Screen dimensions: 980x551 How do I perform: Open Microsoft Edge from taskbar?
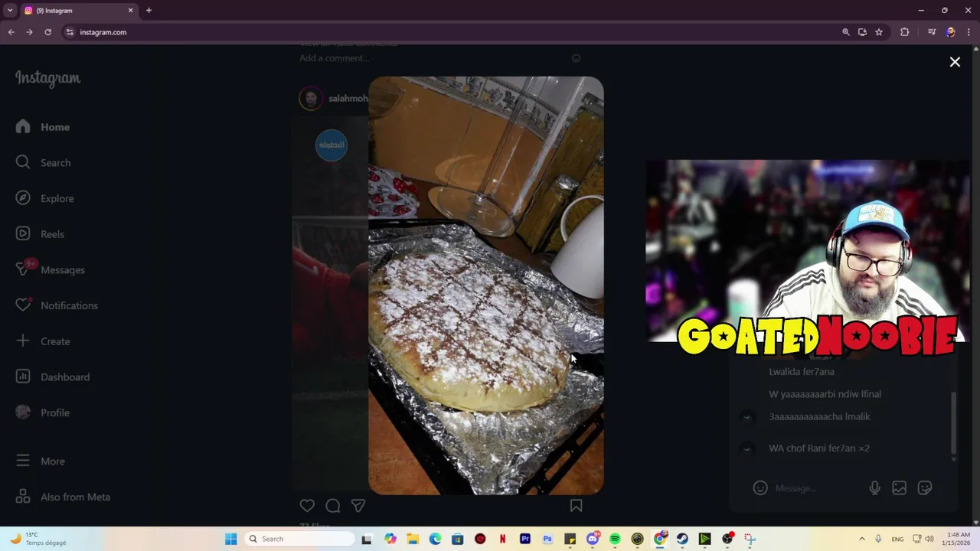tap(435, 539)
